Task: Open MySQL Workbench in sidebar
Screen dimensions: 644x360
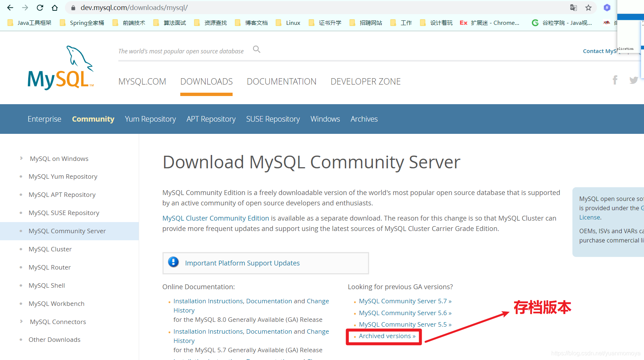Action: click(56, 304)
